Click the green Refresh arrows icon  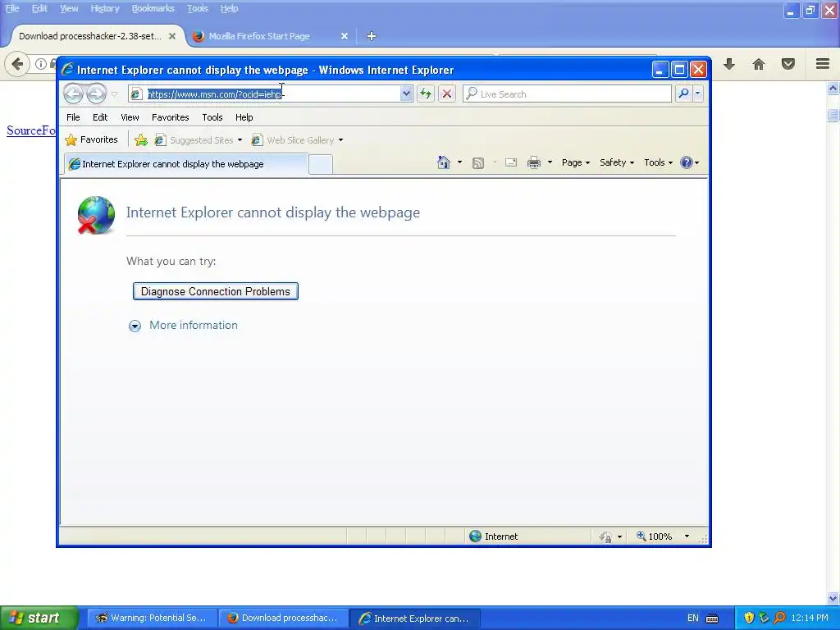[x=426, y=94]
